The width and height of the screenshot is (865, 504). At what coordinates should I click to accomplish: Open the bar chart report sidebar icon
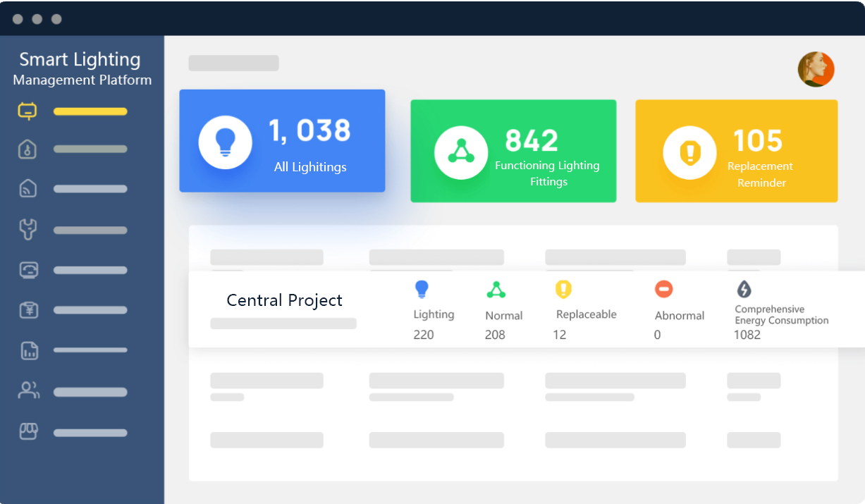[29, 350]
